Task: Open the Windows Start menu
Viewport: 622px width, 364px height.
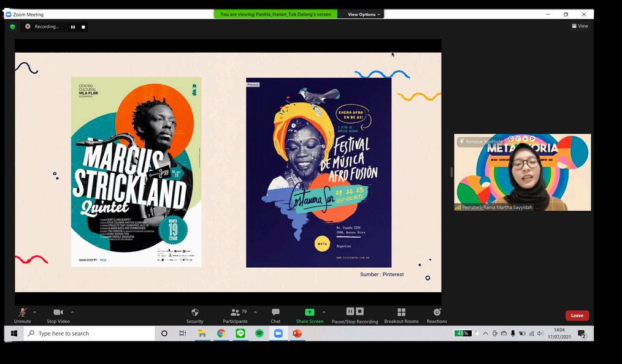Action: pyautogui.click(x=14, y=333)
